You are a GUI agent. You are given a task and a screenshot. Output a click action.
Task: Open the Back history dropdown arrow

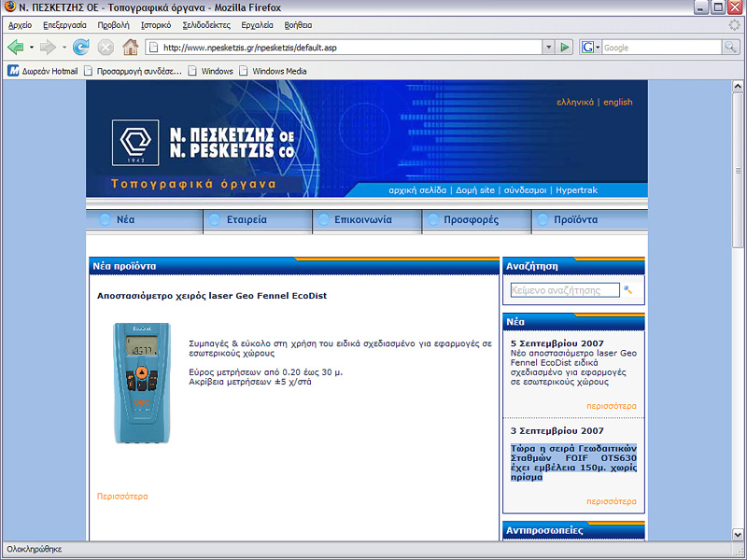32,48
